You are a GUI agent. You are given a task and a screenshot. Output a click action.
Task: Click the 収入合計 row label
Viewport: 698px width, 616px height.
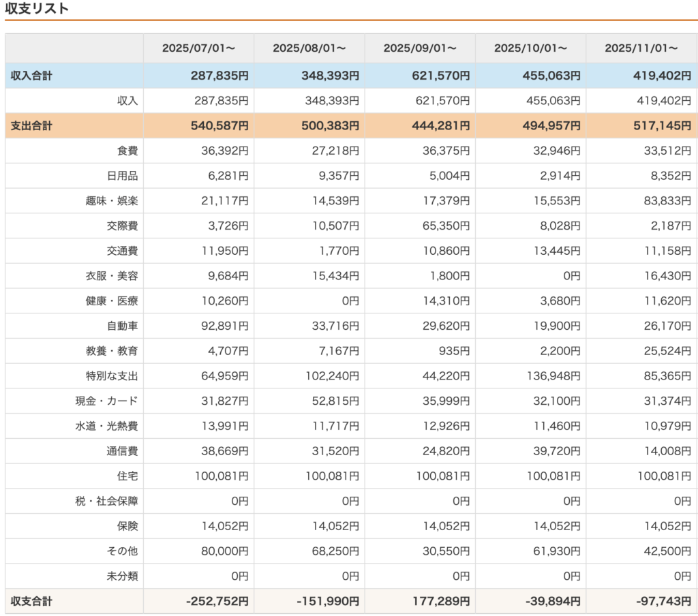click(31, 76)
